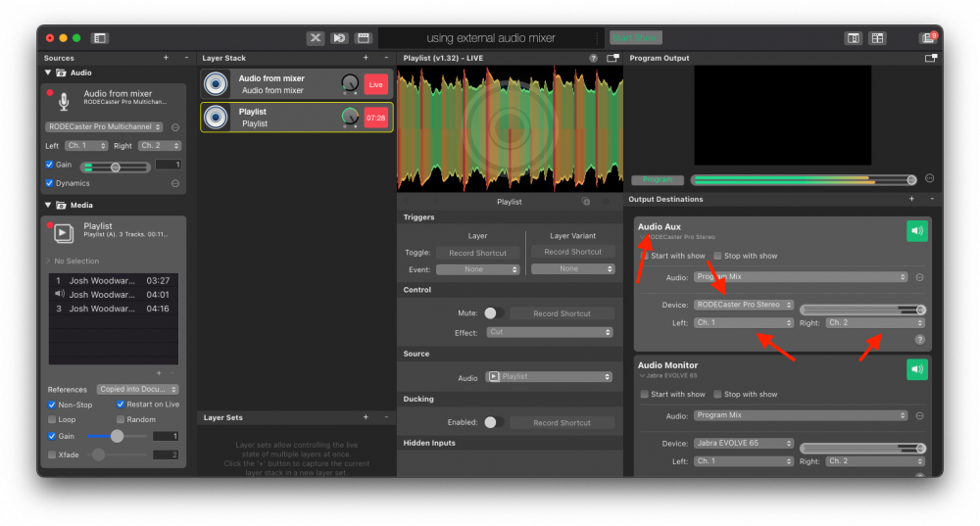Click the red Live button on Audio from mixer
Viewport: 980px width, 526px height.
(375, 84)
